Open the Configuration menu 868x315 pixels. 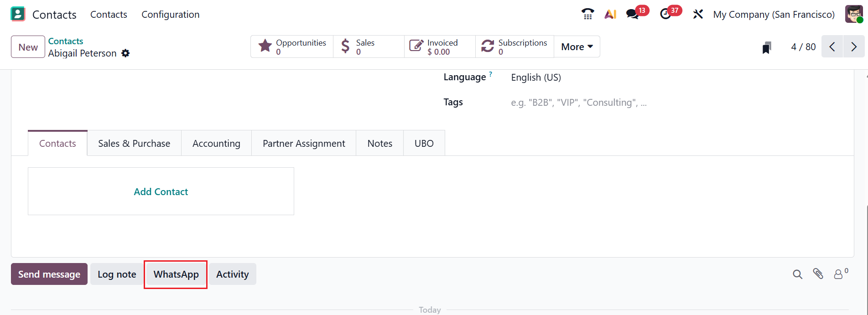171,15
